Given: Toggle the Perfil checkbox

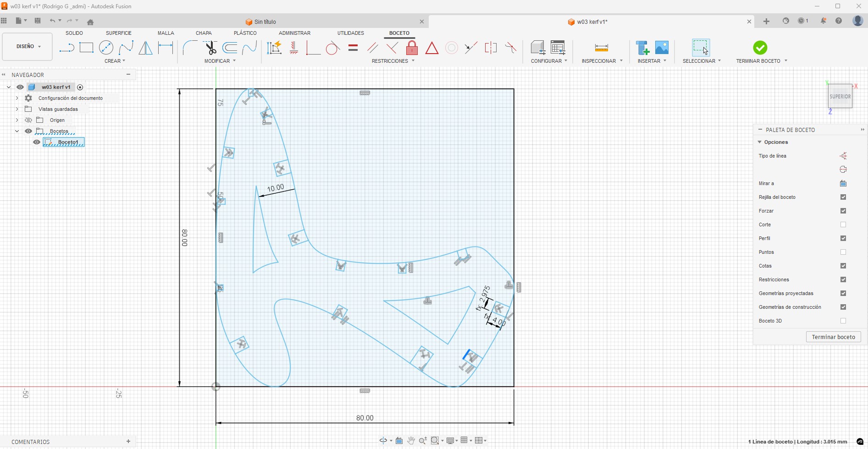Looking at the screenshot, I should (x=843, y=238).
